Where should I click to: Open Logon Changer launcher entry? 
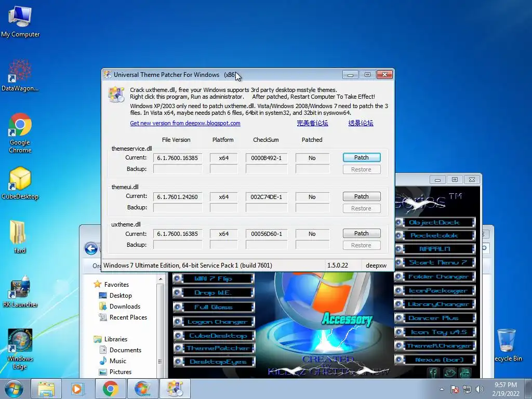click(x=214, y=322)
